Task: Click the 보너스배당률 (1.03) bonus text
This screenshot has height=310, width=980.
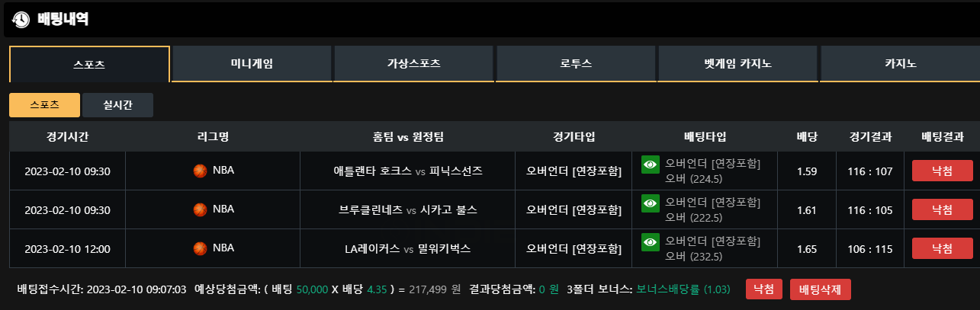Action: (683, 289)
